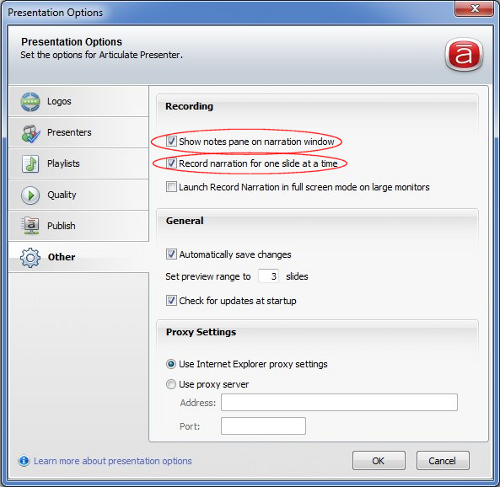Click the Quality green play icon

pyautogui.click(x=30, y=195)
